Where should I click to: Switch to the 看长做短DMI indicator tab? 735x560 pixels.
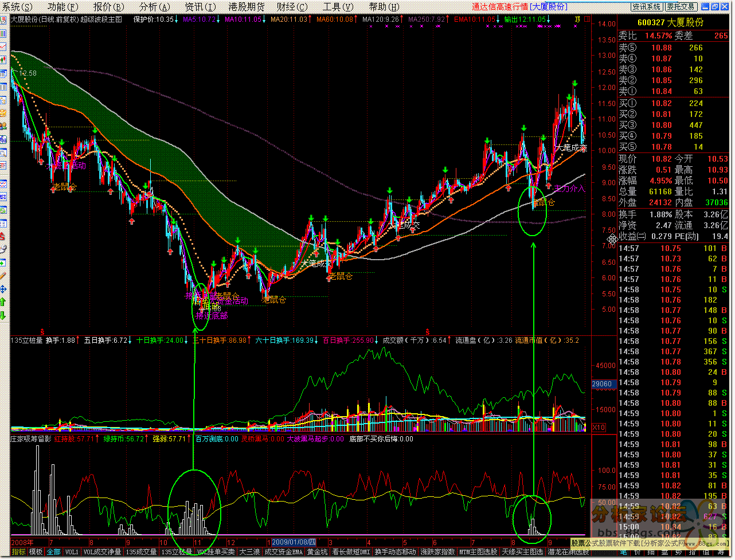pos(351,552)
